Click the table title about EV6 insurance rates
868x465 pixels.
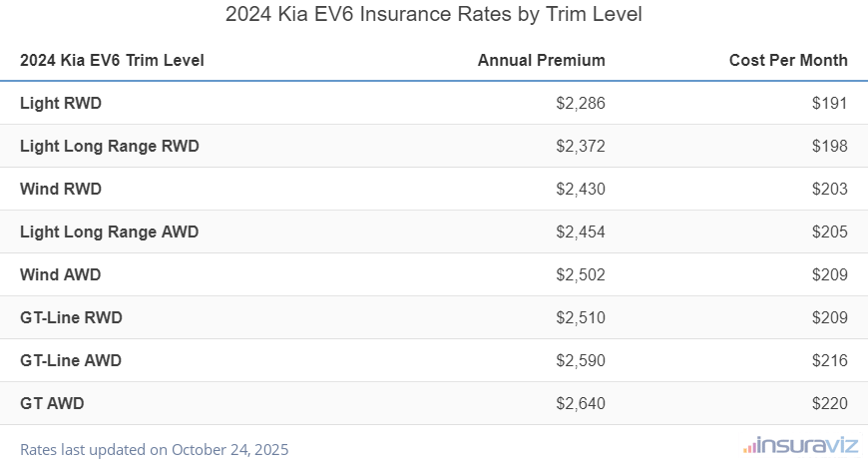(x=434, y=15)
